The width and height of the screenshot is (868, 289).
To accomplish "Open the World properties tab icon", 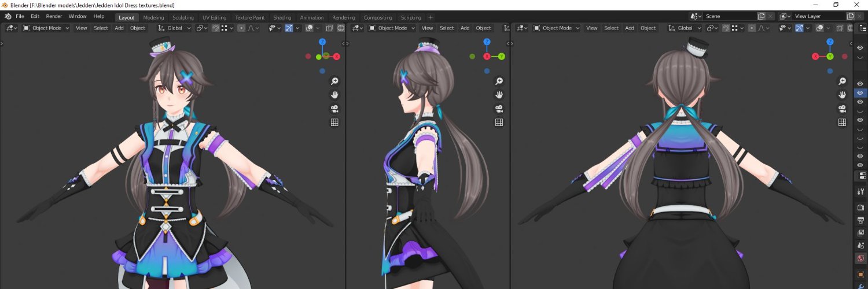I will click(860, 258).
